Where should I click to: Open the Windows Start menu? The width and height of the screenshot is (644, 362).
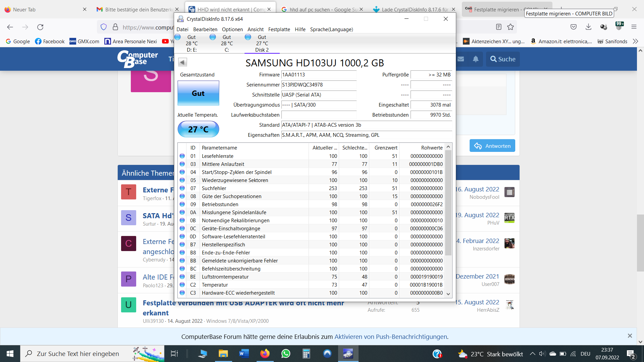10,354
